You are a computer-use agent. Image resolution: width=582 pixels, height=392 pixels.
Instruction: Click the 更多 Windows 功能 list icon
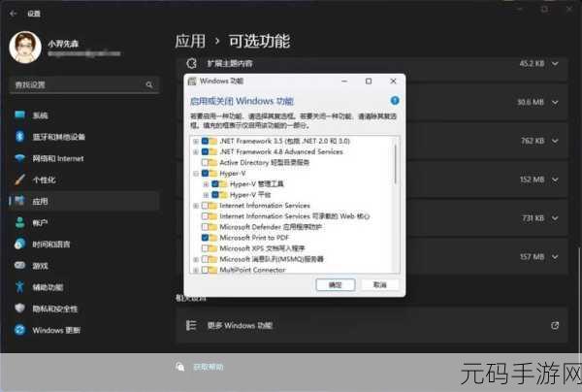[x=191, y=326]
